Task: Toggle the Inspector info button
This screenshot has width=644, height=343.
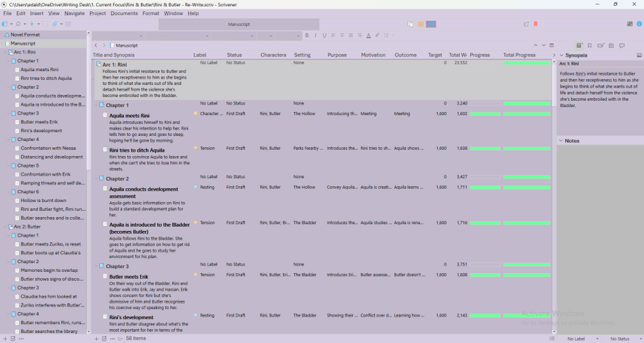Action: click(640, 24)
